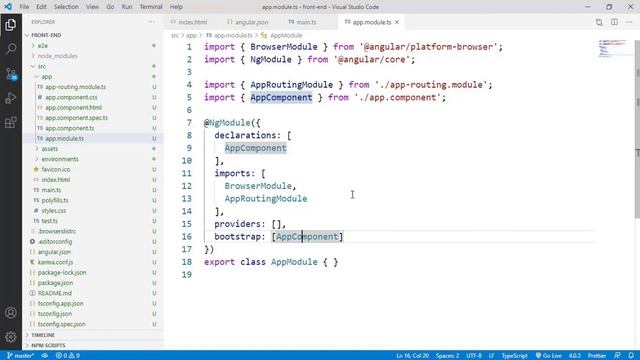The height and width of the screenshot is (360, 640).
Task: Open the Selection menu
Action: pyautogui.click(x=66, y=7)
